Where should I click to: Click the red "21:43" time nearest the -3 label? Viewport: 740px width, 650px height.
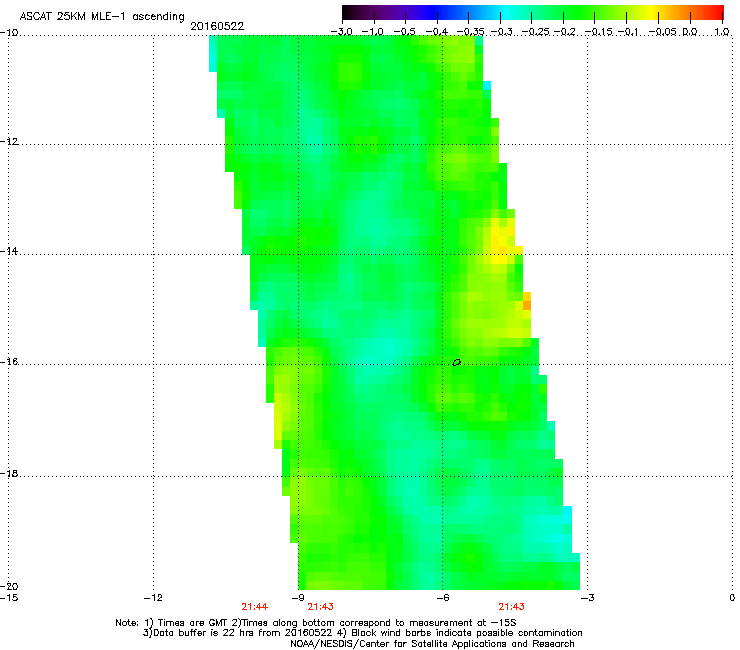pyautogui.click(x=512, y=607)
